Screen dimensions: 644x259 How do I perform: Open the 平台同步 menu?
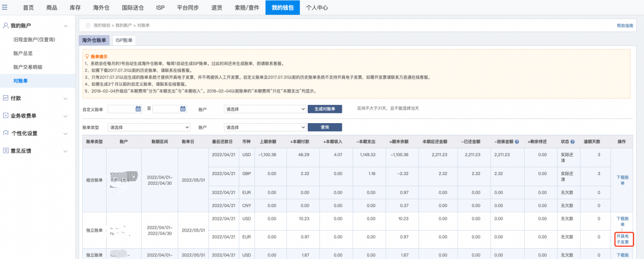188,8
